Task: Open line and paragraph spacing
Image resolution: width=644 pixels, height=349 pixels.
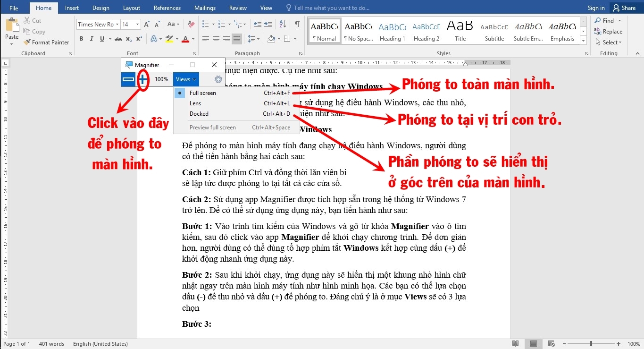Action: tap(252, 39)
